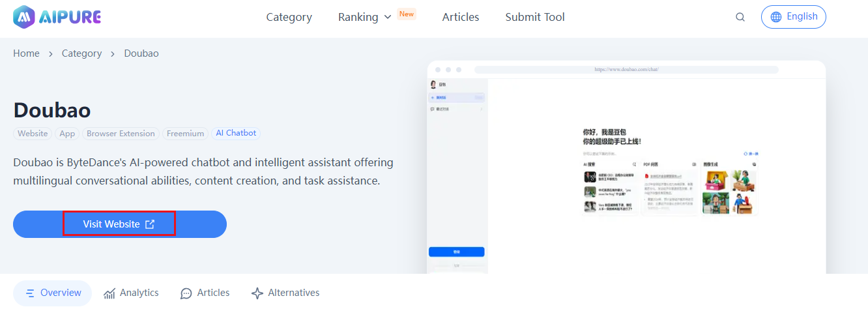Select the App tag
868x309 pixels.
point(67,134)
